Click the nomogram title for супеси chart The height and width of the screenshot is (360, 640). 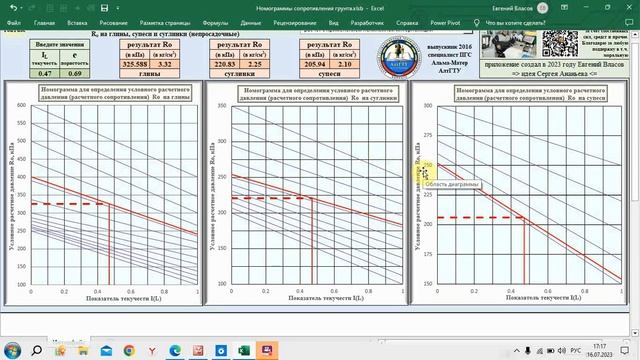pos(530,94)
